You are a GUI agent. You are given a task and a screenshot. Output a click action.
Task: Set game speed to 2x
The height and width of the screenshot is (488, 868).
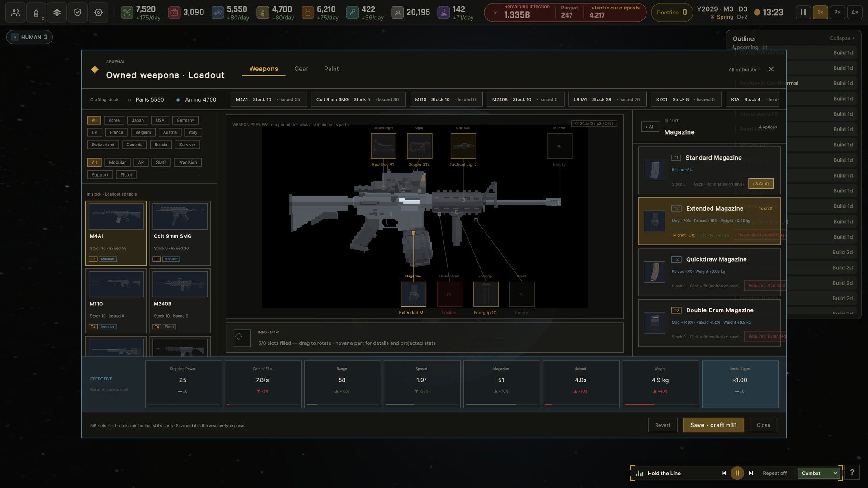point(837,13)
